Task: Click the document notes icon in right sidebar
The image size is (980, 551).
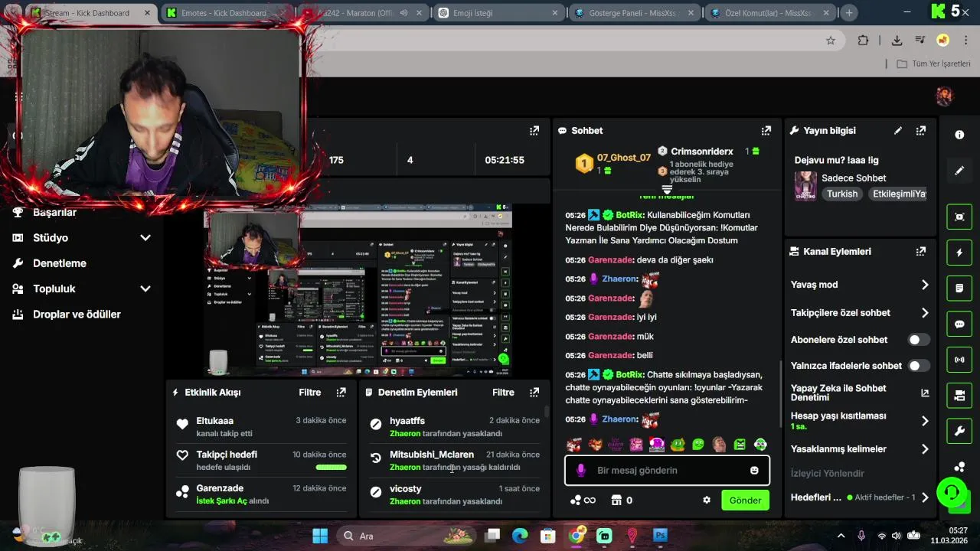Action: [959, 289]
